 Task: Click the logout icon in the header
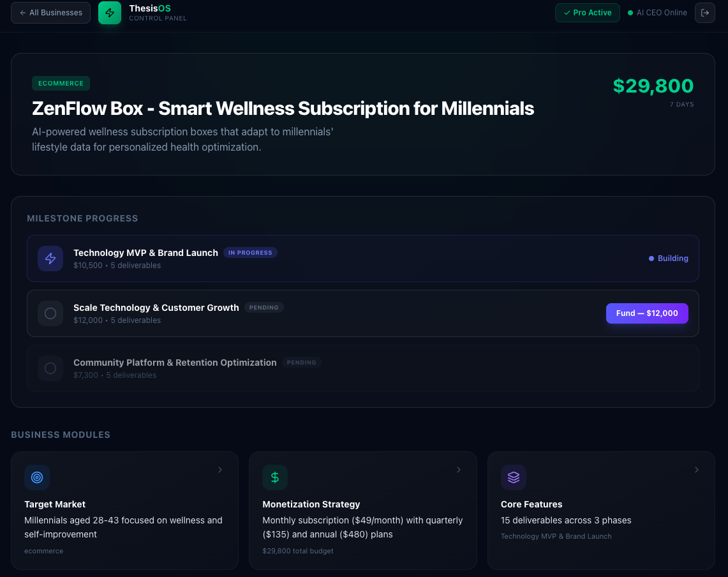(x=705, y=12)
